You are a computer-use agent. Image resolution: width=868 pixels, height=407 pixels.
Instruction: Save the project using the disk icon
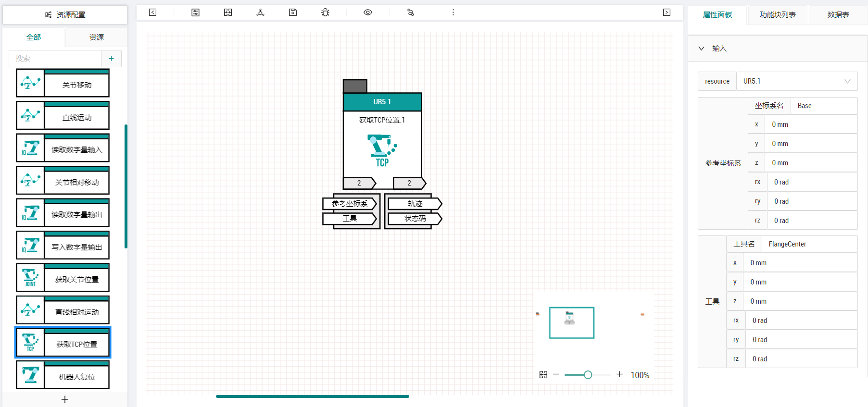point(293,12)
